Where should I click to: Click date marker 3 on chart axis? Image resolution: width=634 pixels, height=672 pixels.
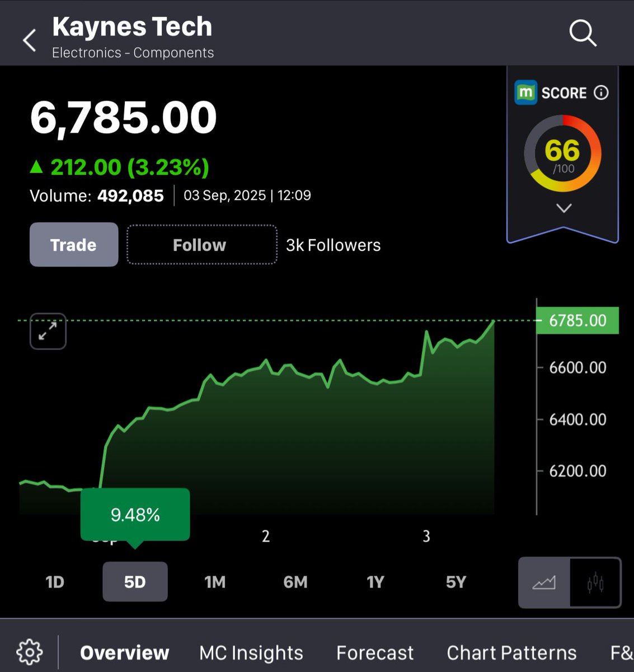[426, 536]
